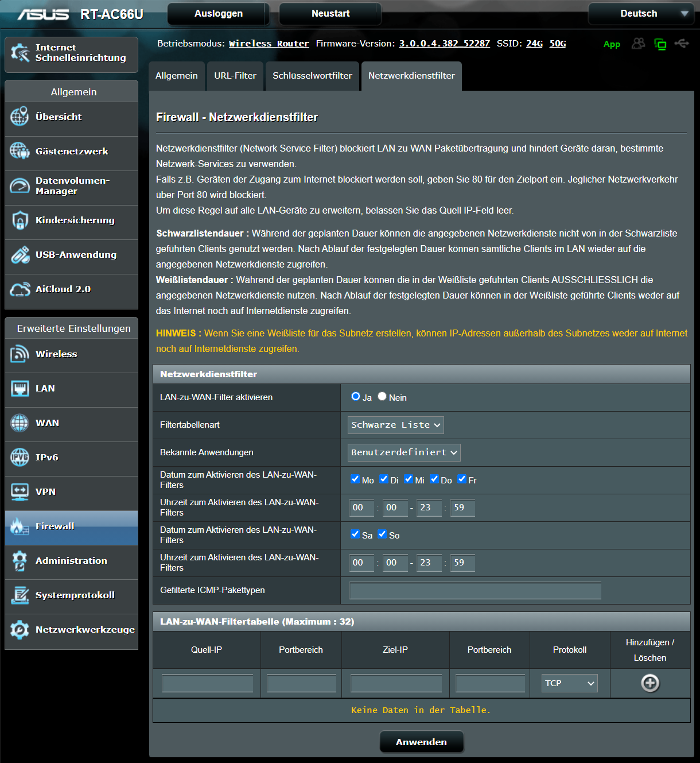The image size is (700, 763).
Task: Click the Ausloggen button
Action: 219,14
